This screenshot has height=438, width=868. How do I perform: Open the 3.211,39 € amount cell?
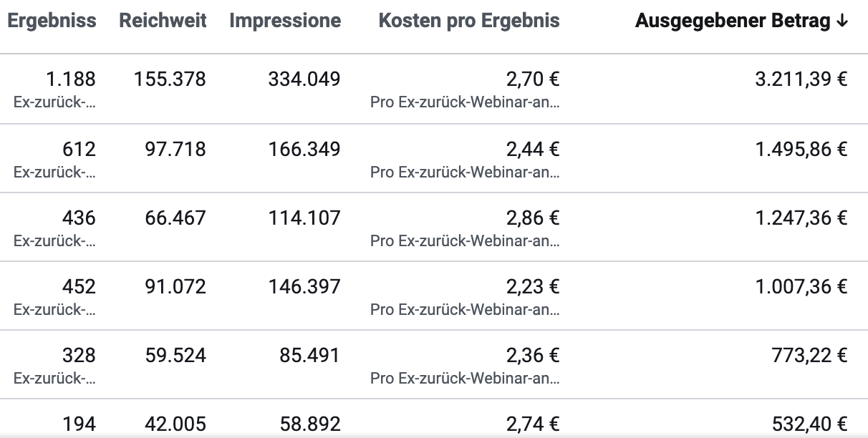click(x=801, y=79)
